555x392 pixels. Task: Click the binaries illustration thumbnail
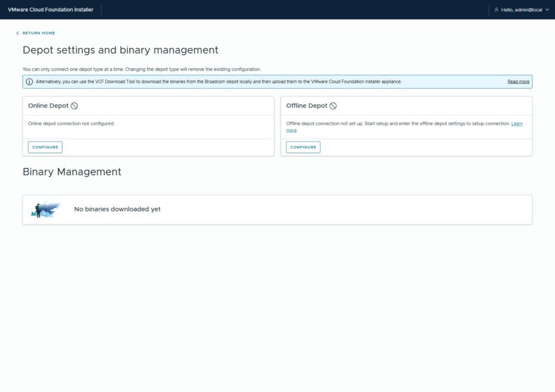coord(46,210)
